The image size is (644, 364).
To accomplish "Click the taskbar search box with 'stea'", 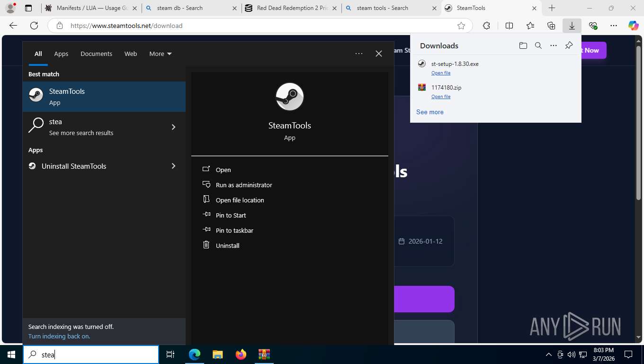I will pos(91,355).
